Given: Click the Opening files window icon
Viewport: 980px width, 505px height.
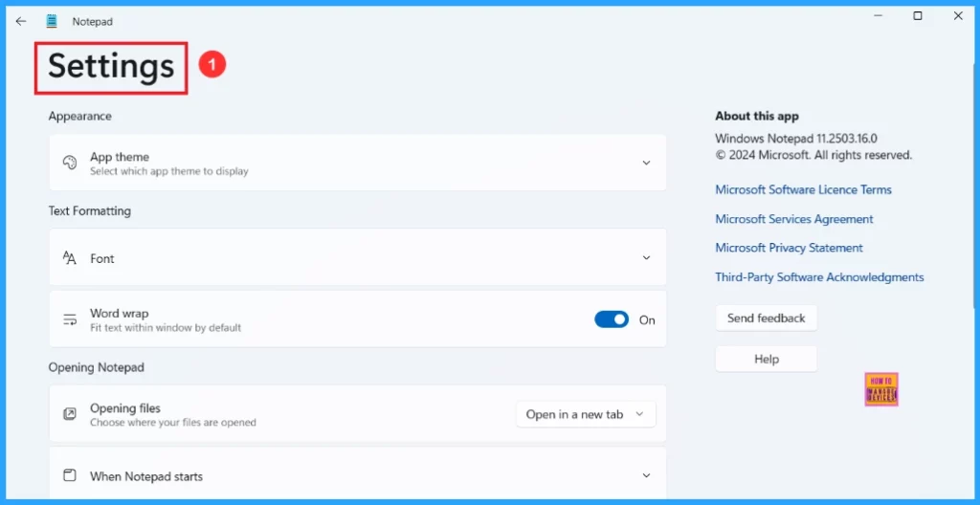Looking at the screenshot, I should (69, 414).
